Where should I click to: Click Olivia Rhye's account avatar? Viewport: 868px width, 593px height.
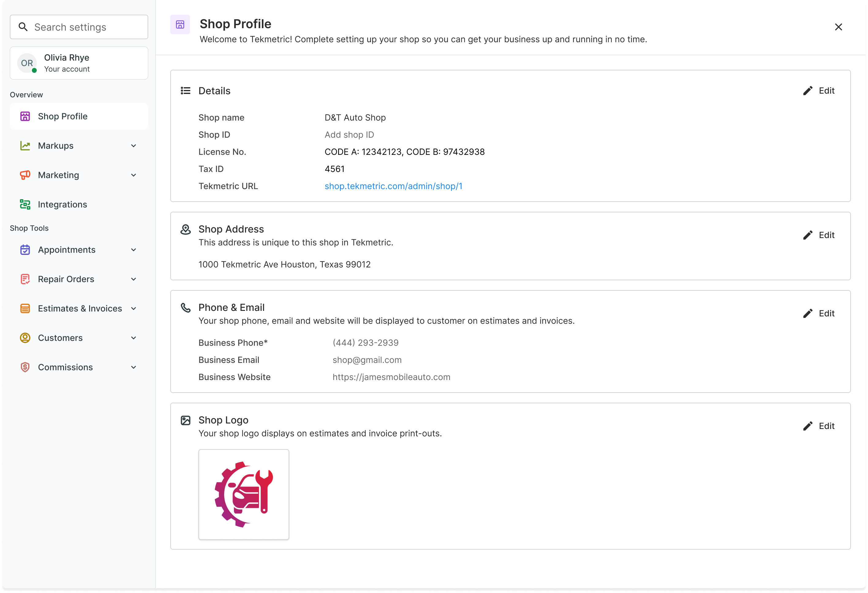tap(27, 63)
